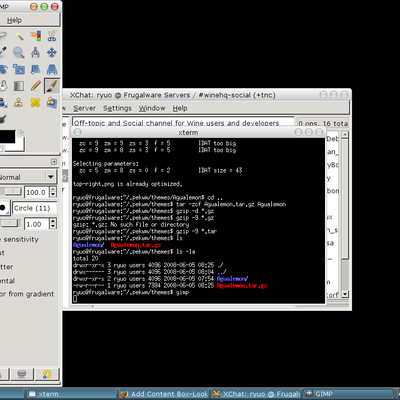Choose the Scissors Select tool
The height and width of the screenshot is (400, 400).
coord(52,35)
